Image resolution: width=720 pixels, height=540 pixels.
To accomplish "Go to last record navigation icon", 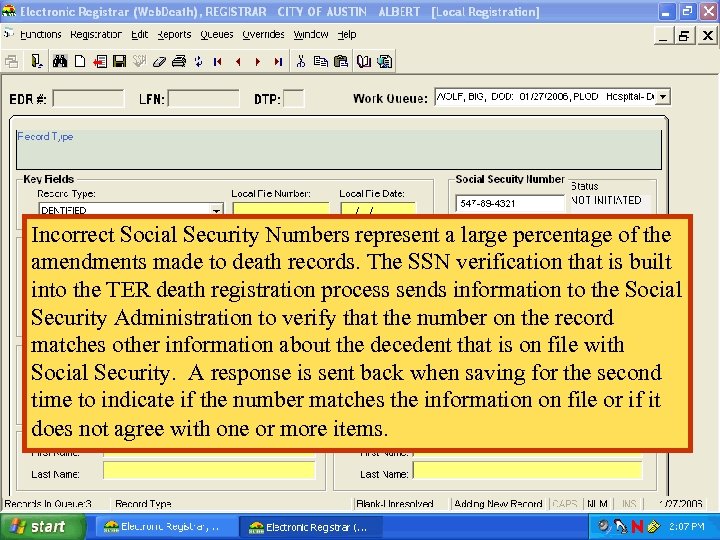I will pyautogui.click(x=278, y=61).
